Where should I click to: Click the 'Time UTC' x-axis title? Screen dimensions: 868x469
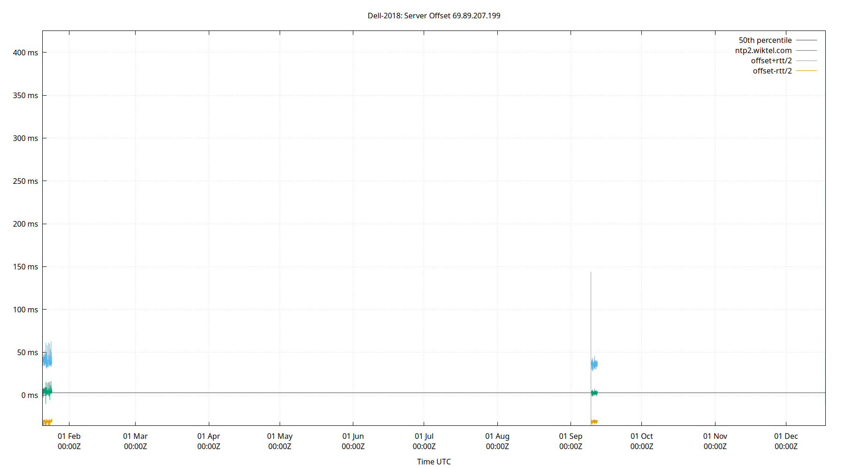tap(434, 461)
